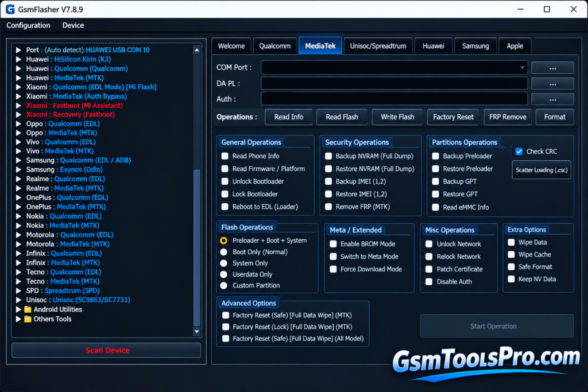Uncheck the Check CRC checkbox
The height and width of the screenshot is (392, 588).
(x=519, y=152)
